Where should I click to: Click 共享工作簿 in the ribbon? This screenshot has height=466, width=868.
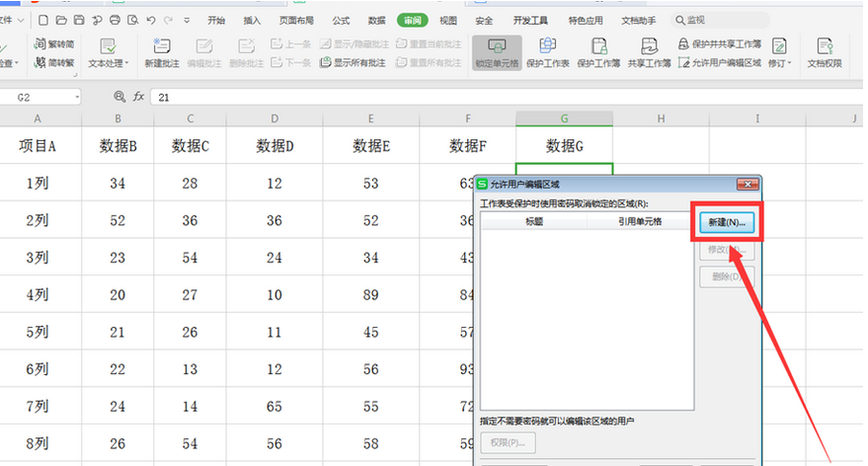(649, 53)
